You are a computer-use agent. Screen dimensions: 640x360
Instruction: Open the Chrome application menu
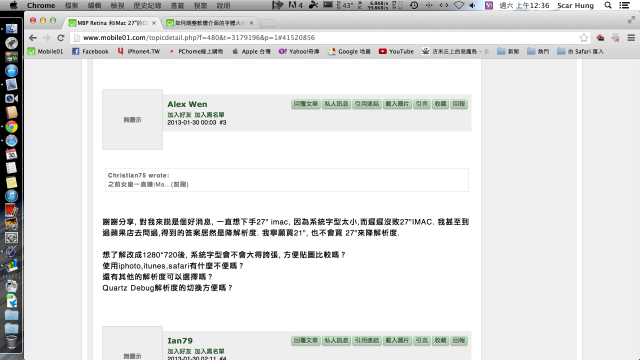coord(41,5)
